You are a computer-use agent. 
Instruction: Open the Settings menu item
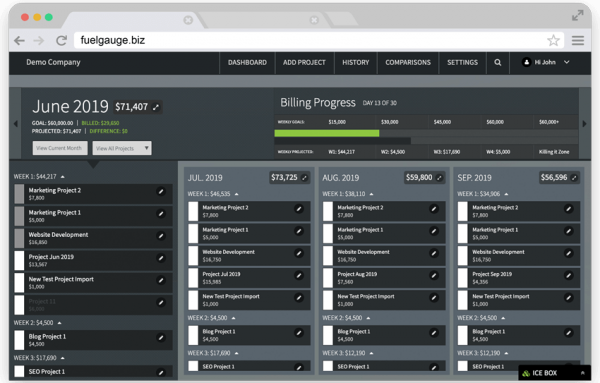point(462,62)
